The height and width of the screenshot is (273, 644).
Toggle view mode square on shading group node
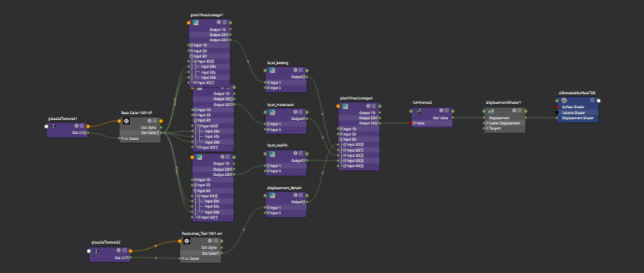(592, 100)
